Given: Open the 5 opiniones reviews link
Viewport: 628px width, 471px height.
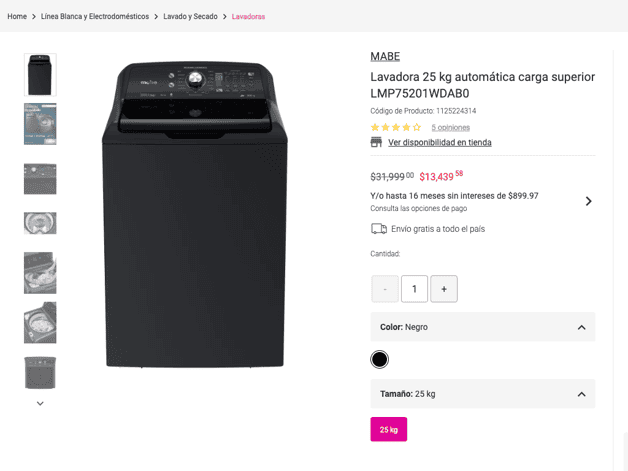Looking at the screenshot, I should (450, 127).
